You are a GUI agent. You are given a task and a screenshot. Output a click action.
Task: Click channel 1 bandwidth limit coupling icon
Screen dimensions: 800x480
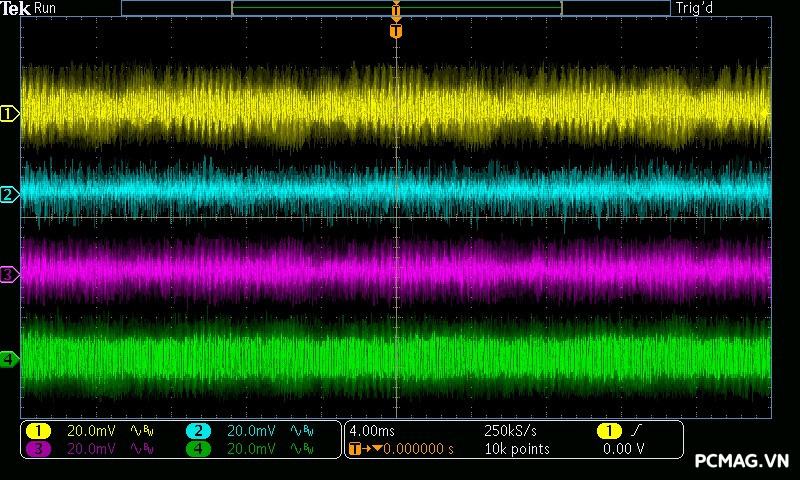click(x=142, y=431)
